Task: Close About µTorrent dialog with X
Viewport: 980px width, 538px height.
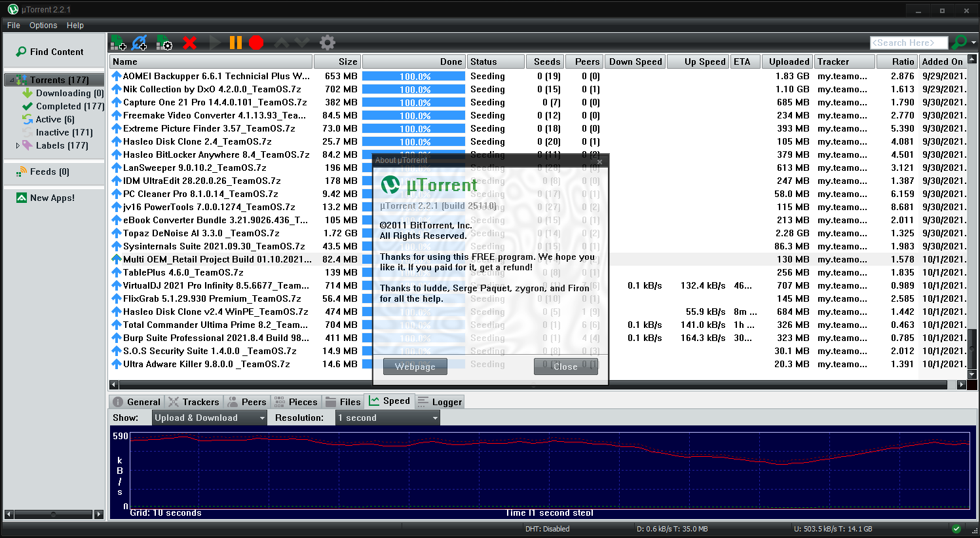Action: pyautogui.click(x=599, y=161)
